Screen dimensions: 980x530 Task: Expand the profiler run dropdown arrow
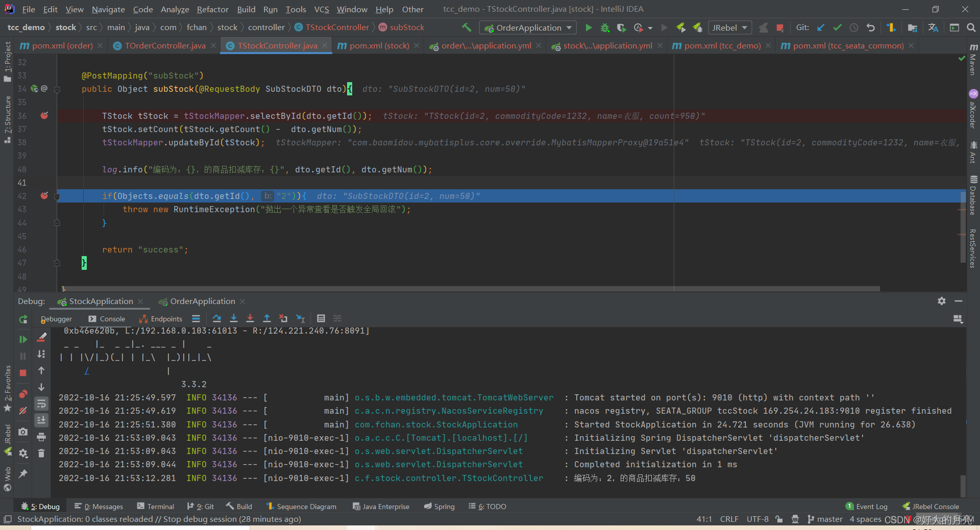tap(650, 28)
